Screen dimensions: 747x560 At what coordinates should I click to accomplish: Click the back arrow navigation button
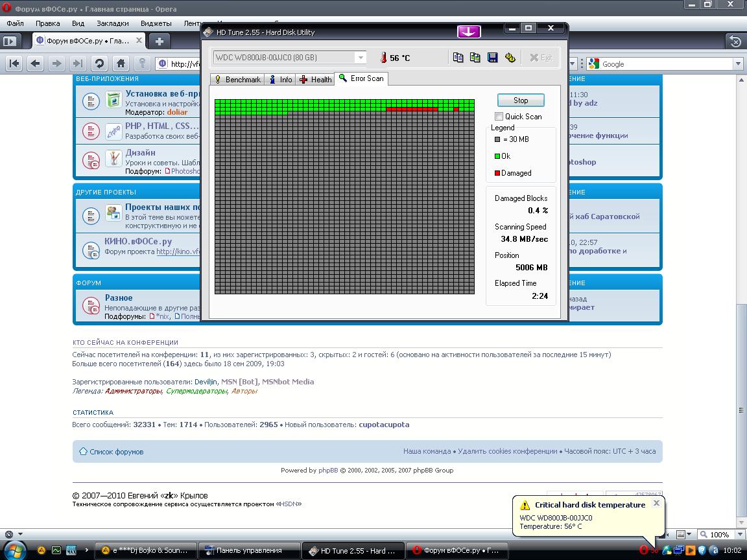(x=36, y=64)
